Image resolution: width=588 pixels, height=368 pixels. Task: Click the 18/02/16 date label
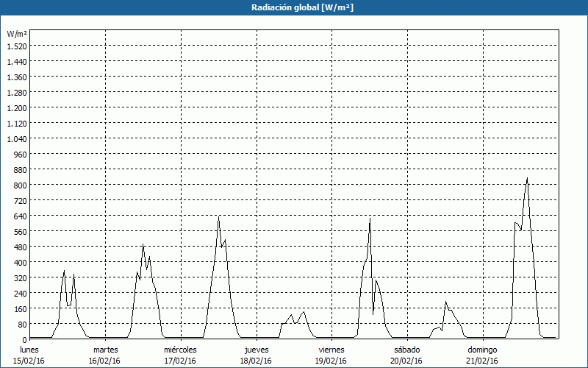pyautogui.click(x=257, y=361)
